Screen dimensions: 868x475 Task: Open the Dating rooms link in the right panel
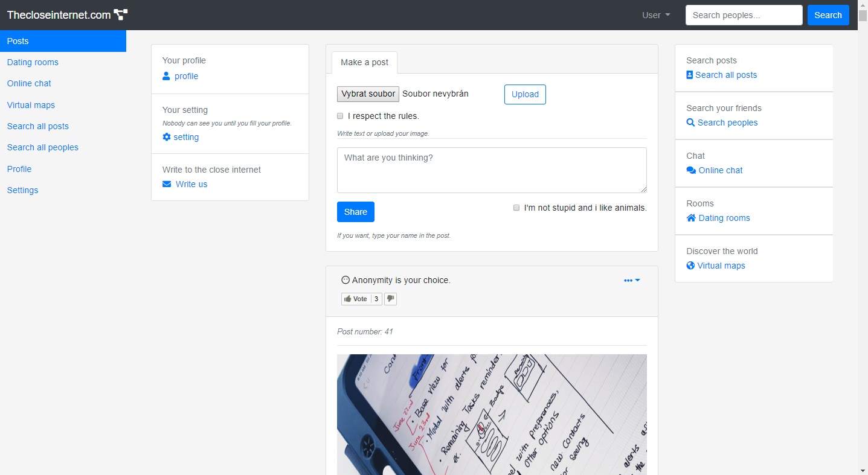[x=724, y=218]
